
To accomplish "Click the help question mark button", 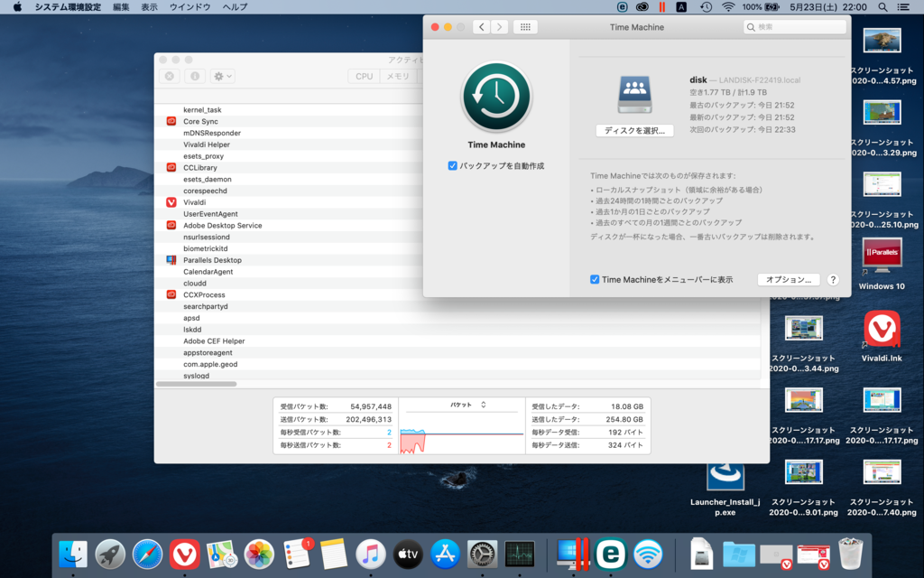I will pyautogui.click(x=833, y=280).
